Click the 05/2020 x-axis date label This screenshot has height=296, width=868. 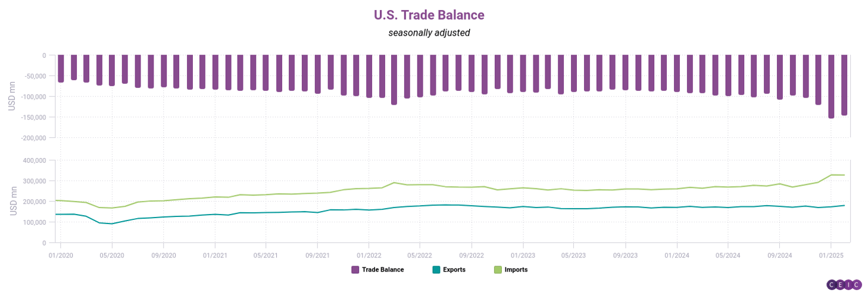point(111,255)
